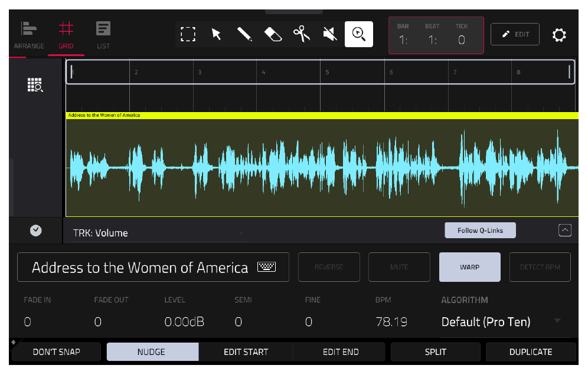This screenshot has width=588, height=375.
Task: Open the TRK: Volume automation dropdown
Action: pos(159,233)
